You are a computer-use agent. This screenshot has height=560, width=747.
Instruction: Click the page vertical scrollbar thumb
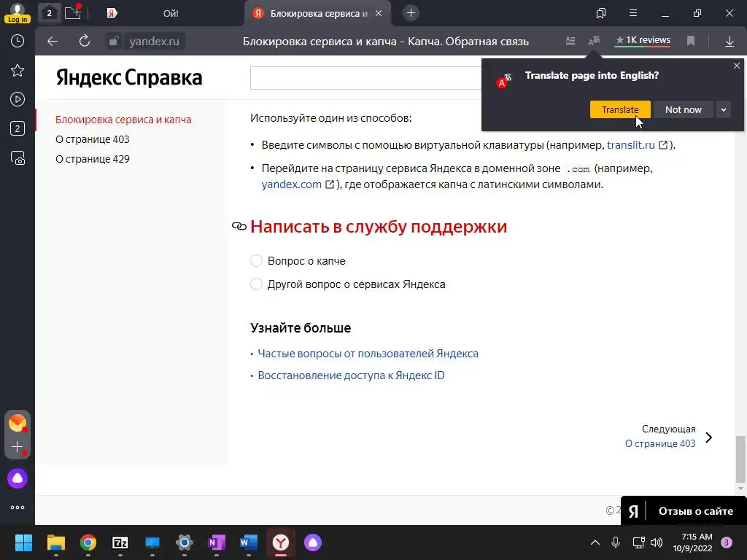[740, 458]
